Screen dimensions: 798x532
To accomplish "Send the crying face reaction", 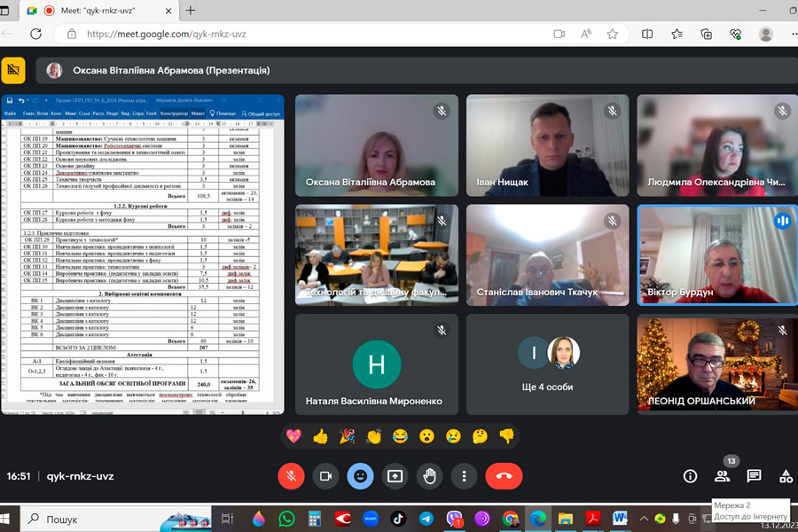I will 453,435.
